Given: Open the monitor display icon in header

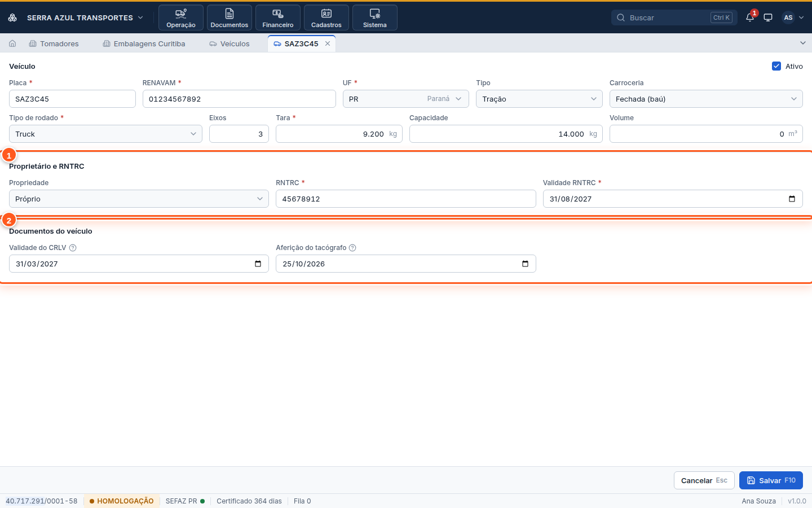Looking at the screenshot, I should [768, 17].
